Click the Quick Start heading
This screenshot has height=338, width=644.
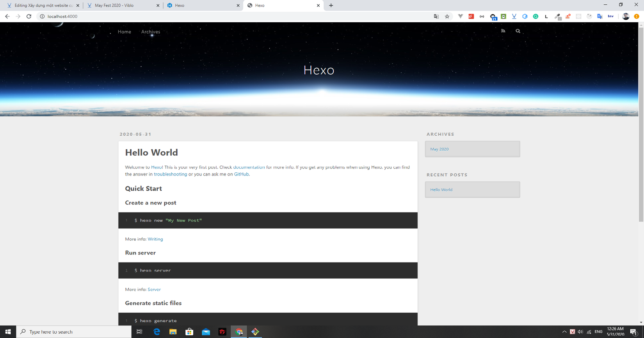143,188
